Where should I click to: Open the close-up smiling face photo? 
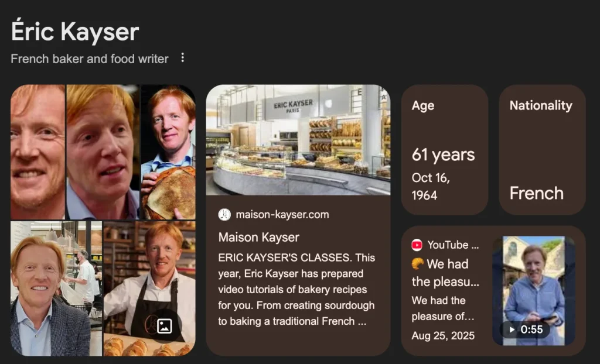tap(37, 152)
